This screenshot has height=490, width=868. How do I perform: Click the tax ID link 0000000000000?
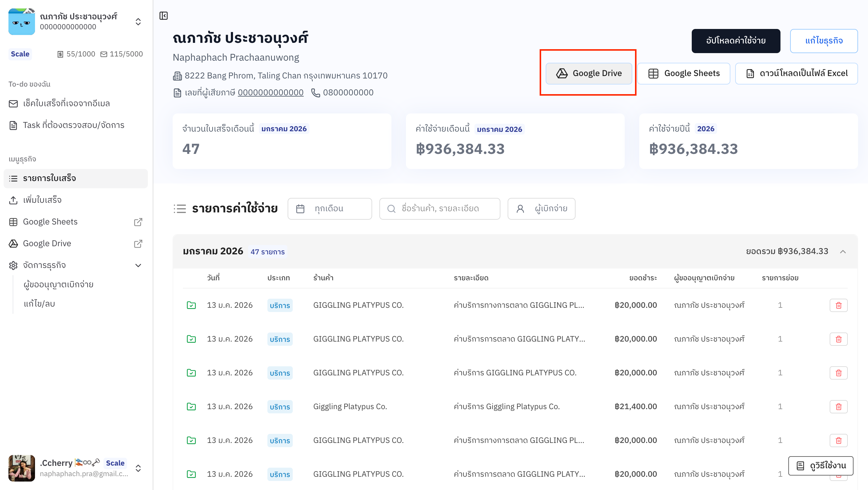pyautogui.click(x=270, y=93)
